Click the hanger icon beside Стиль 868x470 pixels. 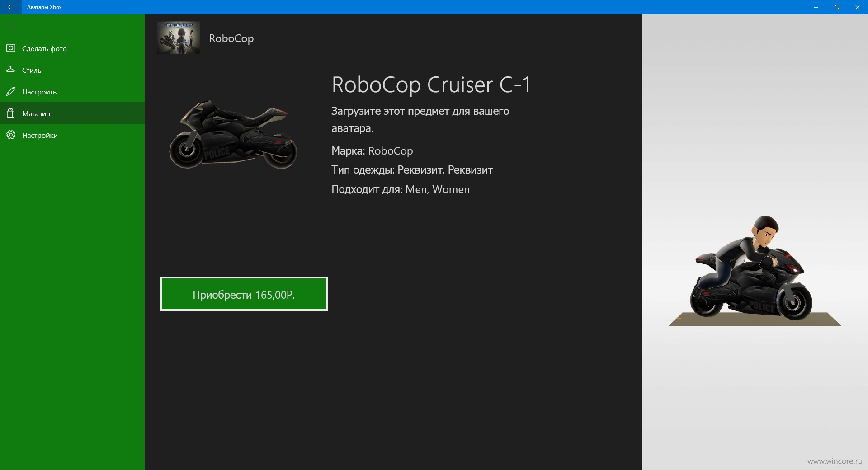[x=11, y=70]
